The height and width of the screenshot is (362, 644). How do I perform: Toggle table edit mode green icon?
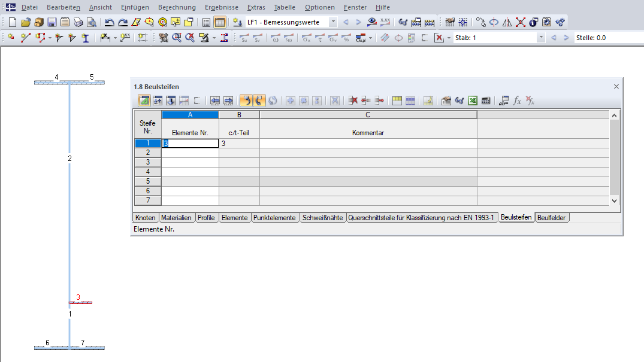click(144, 101)
